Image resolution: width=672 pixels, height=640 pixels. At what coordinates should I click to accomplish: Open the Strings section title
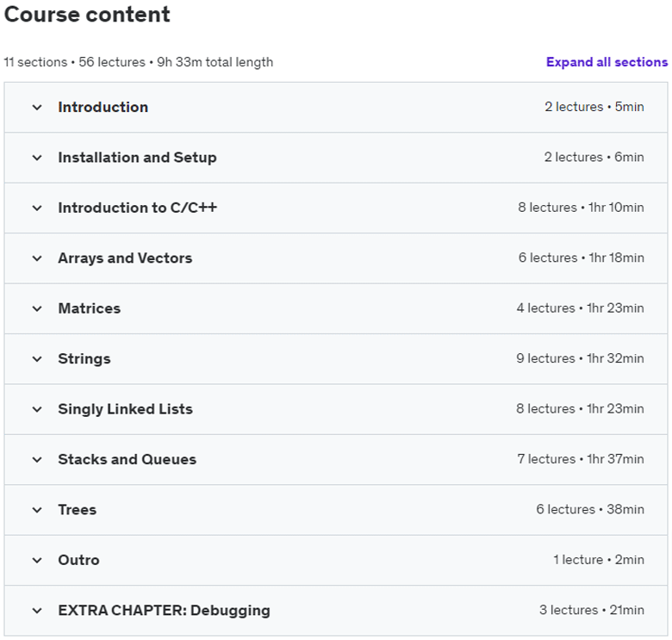point(84,359)
